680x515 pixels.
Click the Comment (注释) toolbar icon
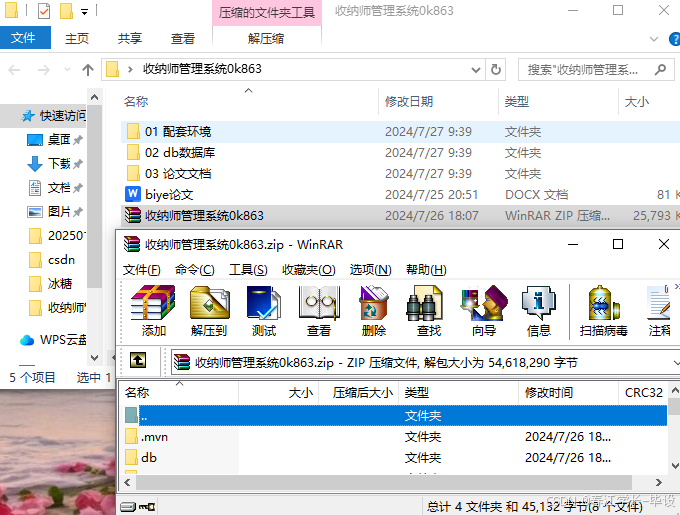(x=660, y=311)
